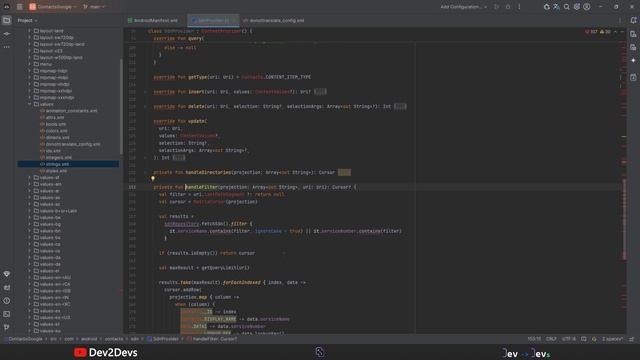Select attrs.xml in project tree
Screen dimensions: 640x360
click(x=55, y=118)
